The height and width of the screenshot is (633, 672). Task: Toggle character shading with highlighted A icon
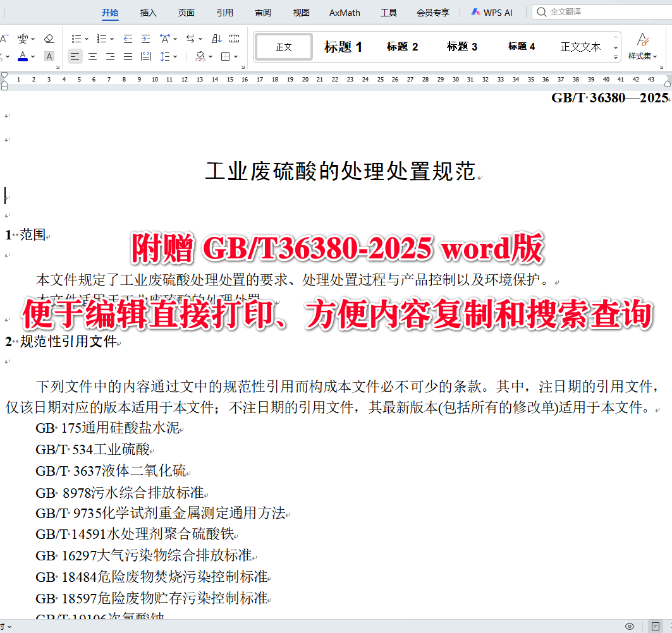[x=48, y=56]
